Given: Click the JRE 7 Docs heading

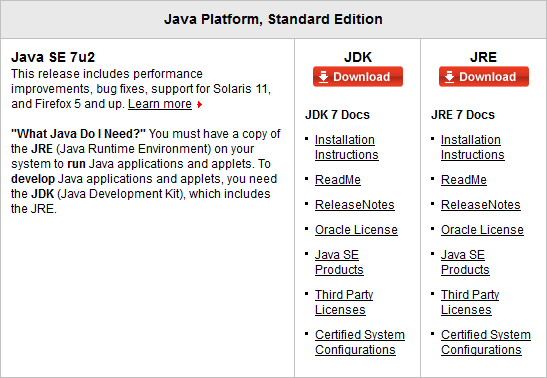Looking at the screenshot, I should click(463, 115).
